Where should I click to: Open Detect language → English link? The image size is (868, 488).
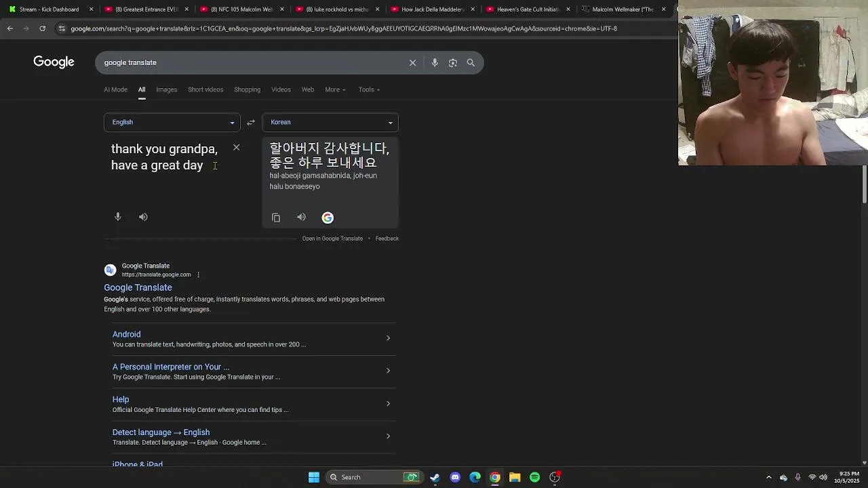click(x=161, y=432)
